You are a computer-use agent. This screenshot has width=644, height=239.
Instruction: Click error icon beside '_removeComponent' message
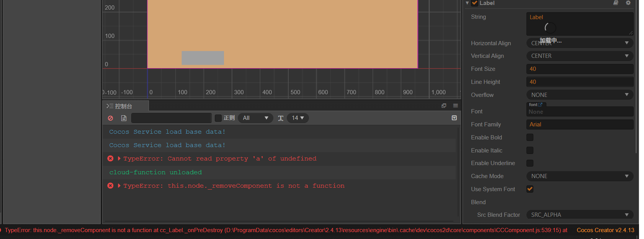tap(110, 186)
